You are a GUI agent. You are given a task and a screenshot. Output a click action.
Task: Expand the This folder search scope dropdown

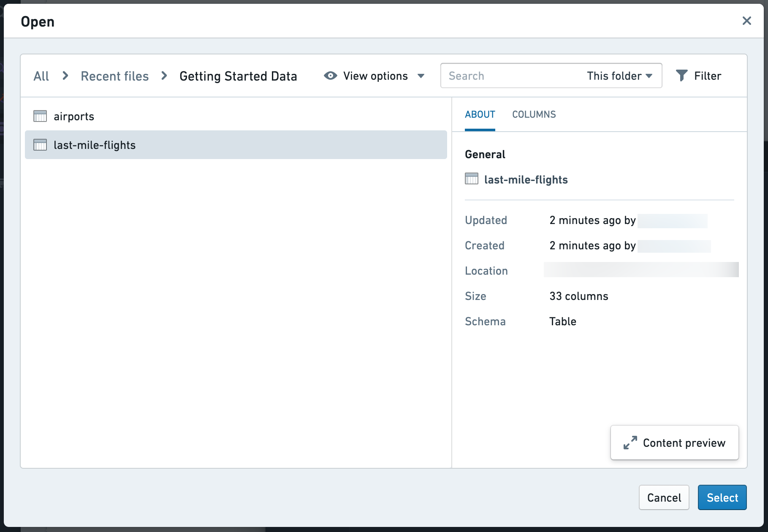(619, 76)
